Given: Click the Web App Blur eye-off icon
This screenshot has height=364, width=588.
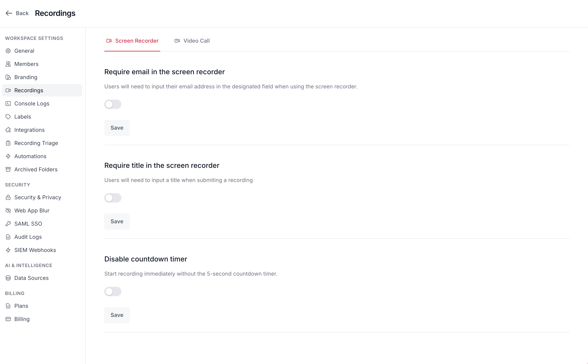Looking at the screenshot, I should [x=8, y=211].
